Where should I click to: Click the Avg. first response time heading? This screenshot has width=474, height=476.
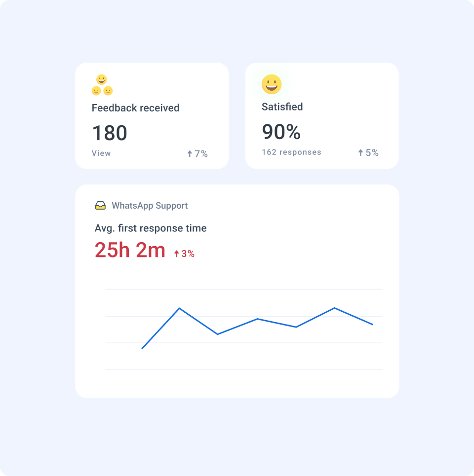coord(151,228)
